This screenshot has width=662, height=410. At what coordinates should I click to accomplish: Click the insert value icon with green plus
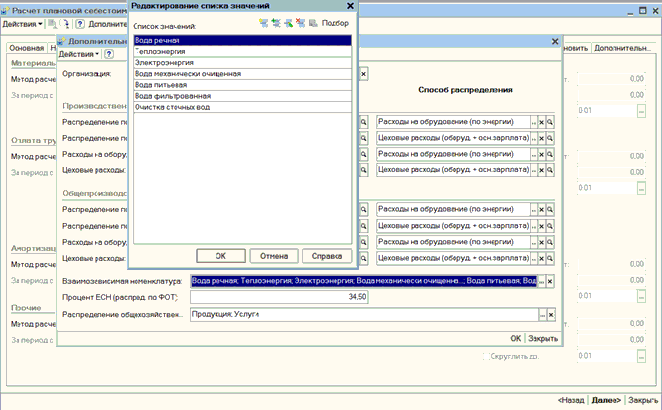coord(276,23)
